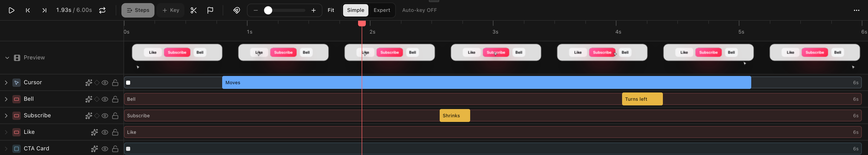Add a keyframe diamond on Subscribe layer
Viewport: 868px width, 155px height.
click(97, 115)
